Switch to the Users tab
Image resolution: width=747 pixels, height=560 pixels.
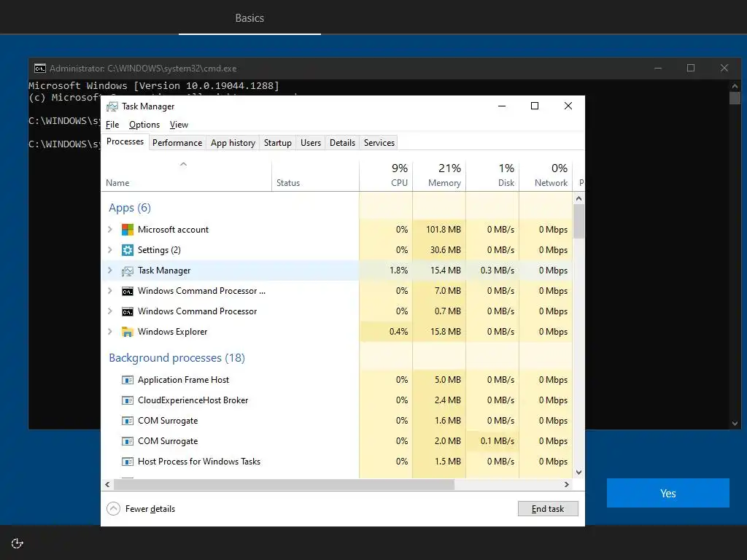click(311, 143)
